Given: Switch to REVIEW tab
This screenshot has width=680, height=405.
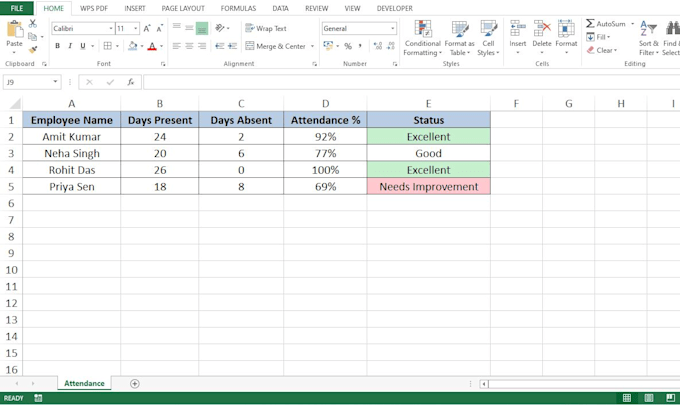Looking at the screenshot, I should point(317,8).
